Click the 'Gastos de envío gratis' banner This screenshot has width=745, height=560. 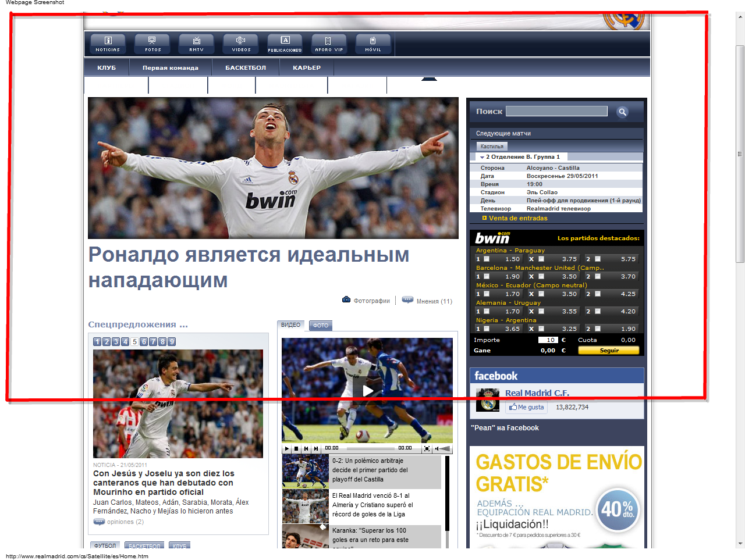click(x=557, y=497)
